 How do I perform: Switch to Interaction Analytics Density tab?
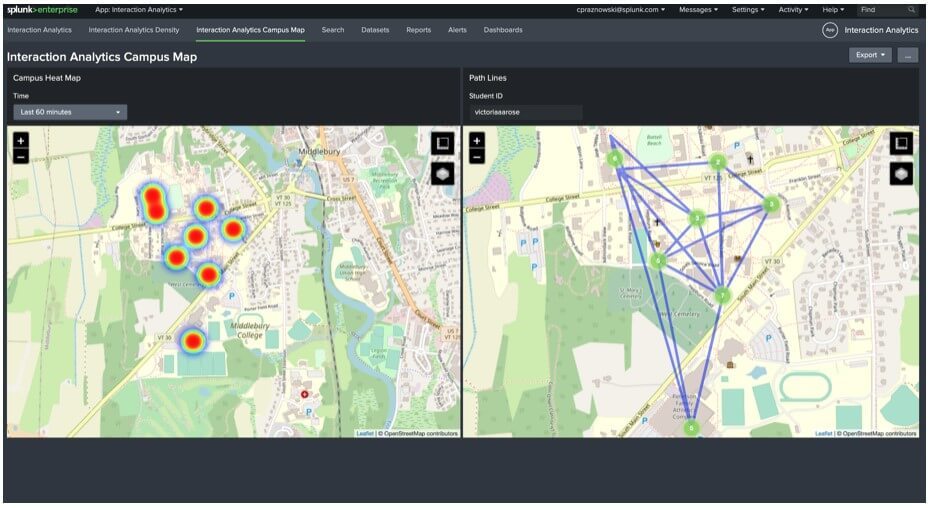click(x=134, y=30)
